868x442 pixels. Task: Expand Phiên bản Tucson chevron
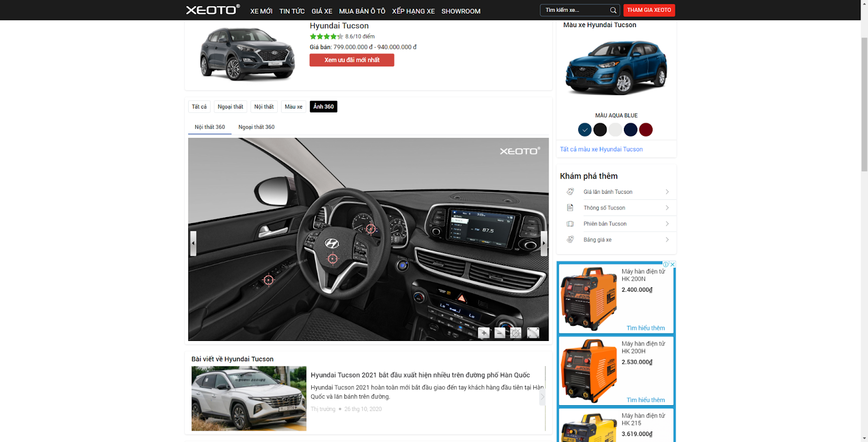pos(667,224)
